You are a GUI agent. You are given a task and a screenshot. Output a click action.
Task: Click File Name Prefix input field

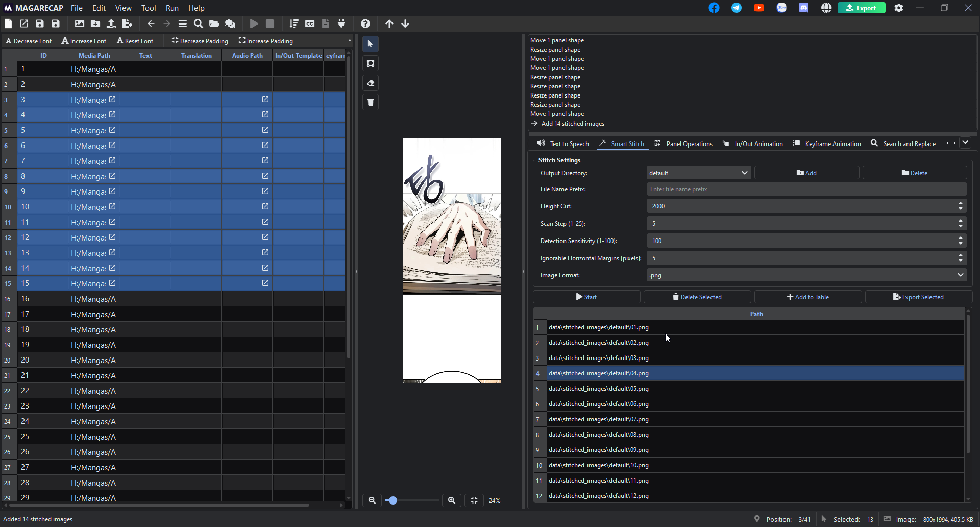click(806, 189)
